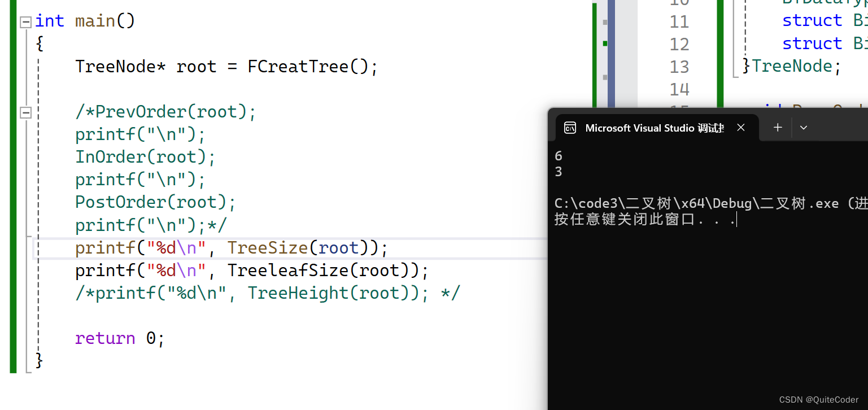Click the exe path line in console

[711, 203]
